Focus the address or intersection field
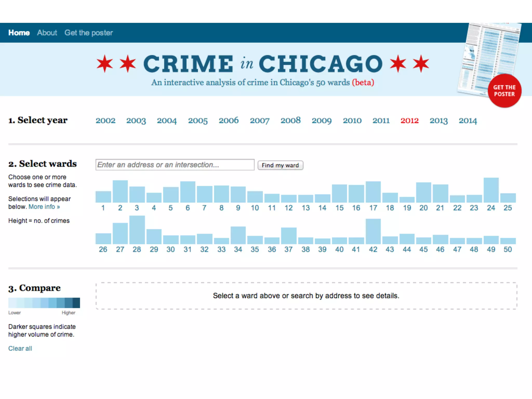 tap(175, 165)
